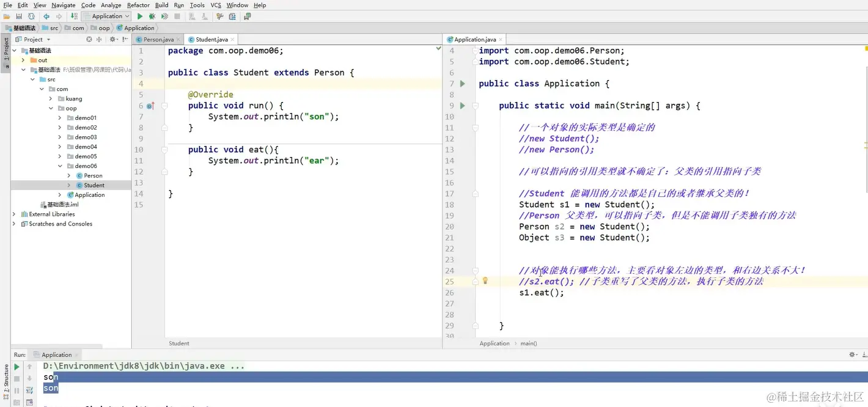Select the Application class in project tree
The image size is (868, 407).
click(x=90, y=195)
